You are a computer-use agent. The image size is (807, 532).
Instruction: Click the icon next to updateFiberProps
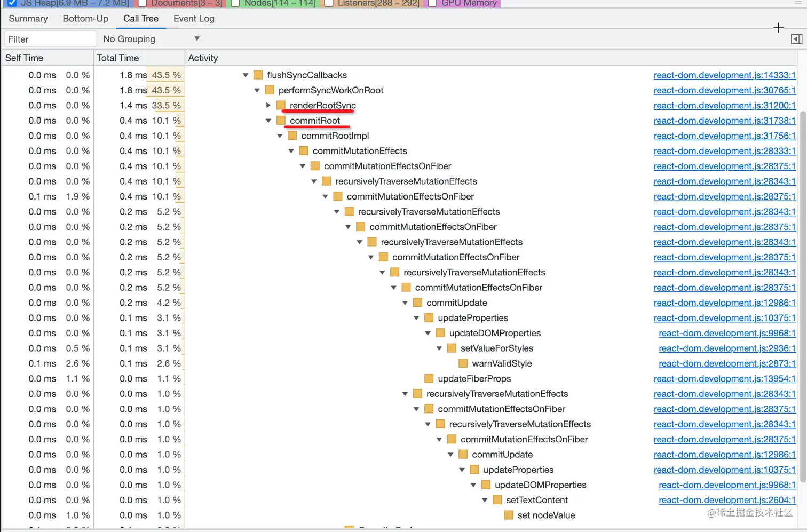(x=429, y=378)
